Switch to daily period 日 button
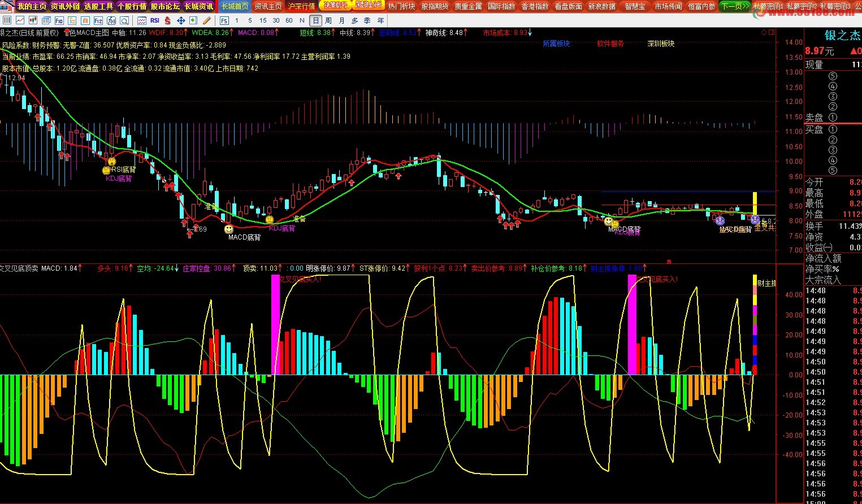Screen dimensions: 862x504 [x=315, y=20]
